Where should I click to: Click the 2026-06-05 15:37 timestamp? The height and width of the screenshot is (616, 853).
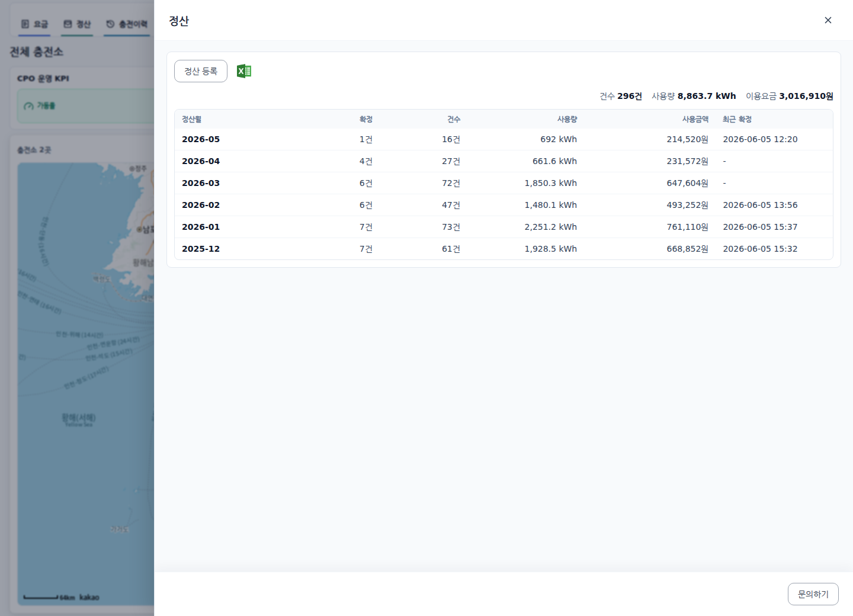pos(760,227)
